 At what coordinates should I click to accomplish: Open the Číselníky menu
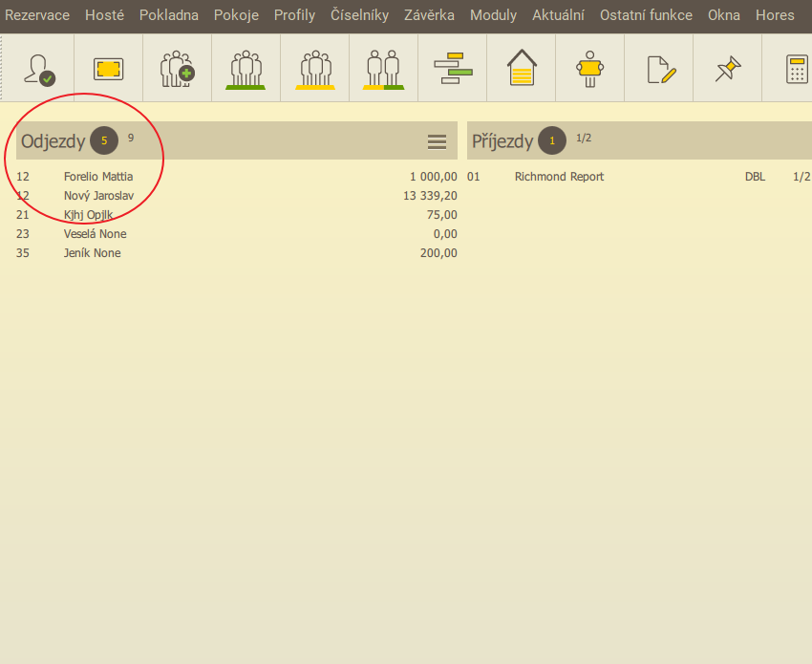[x=359, y=15]
